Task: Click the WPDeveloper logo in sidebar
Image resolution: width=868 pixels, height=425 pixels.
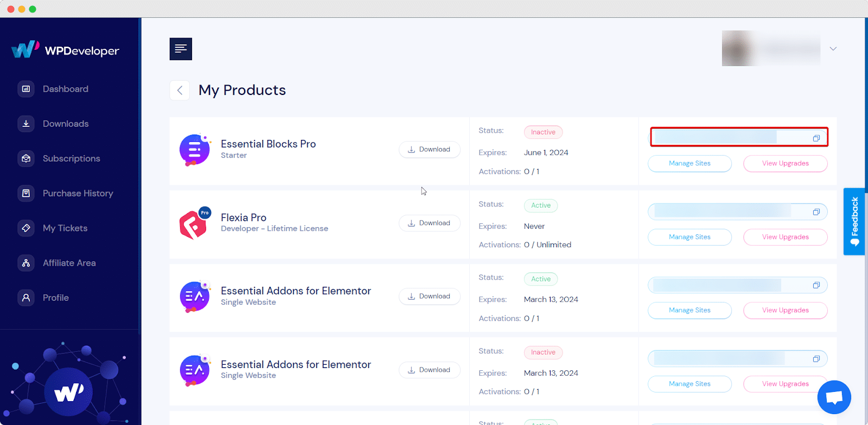Action: [65, 50]
